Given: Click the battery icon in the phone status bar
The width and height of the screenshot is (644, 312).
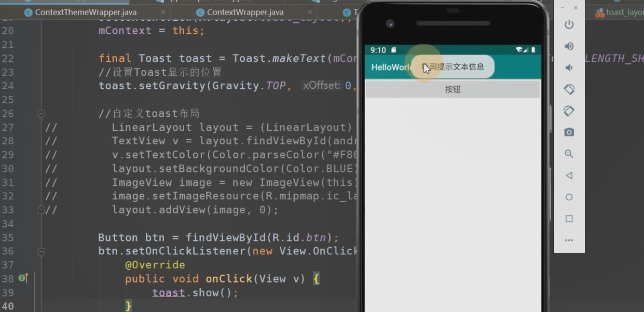Looking at the screenshot, I should click(533, 50).
